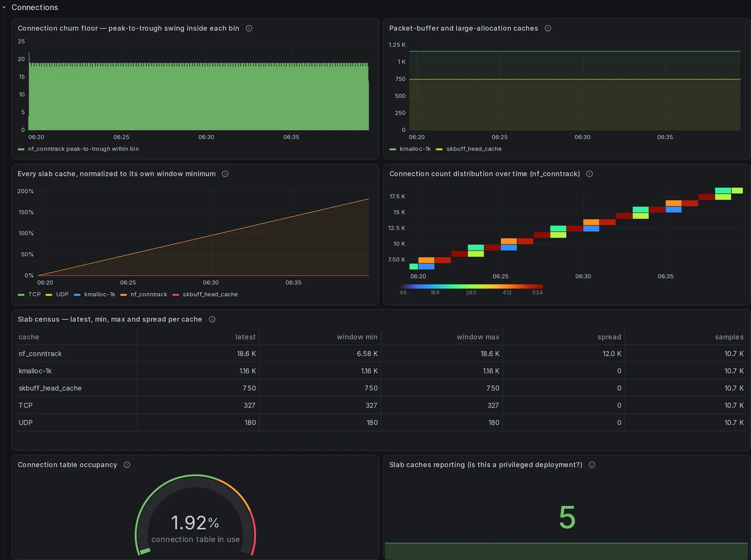Sort table by spread column header
Image resolution: width=751 pixels, height=560 pixels.
[x=609, y=337]
